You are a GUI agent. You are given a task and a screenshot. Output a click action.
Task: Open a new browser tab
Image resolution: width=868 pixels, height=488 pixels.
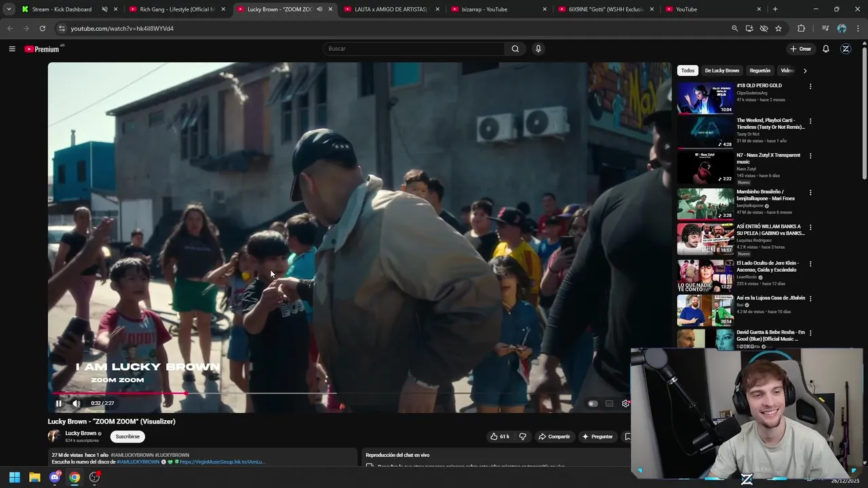click(x=775, y=9)
